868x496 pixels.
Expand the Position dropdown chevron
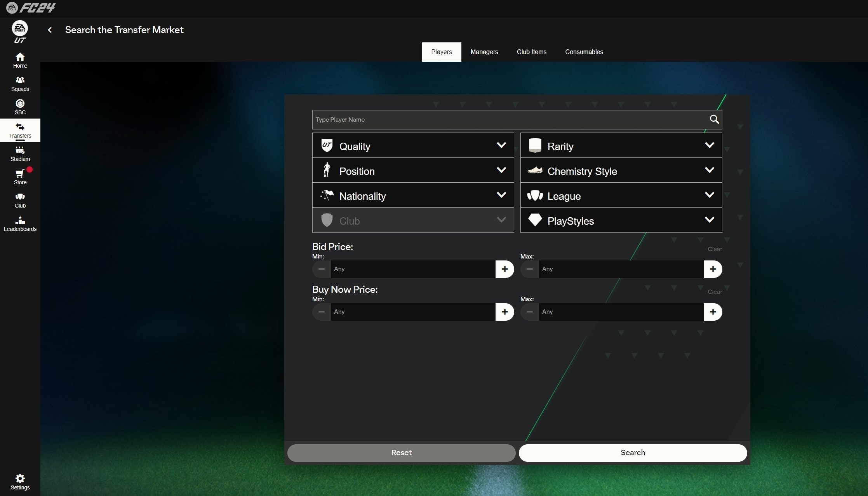click(501, 170)
